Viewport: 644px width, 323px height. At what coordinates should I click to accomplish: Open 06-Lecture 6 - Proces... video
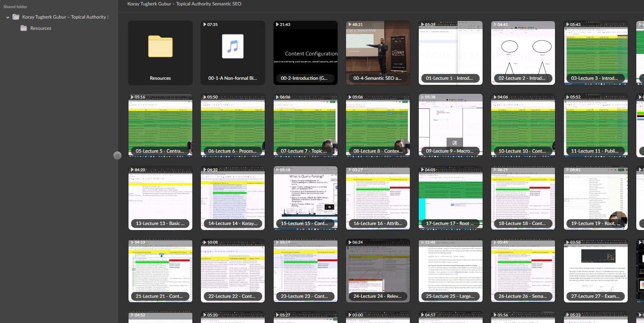(x=233, y=125)
